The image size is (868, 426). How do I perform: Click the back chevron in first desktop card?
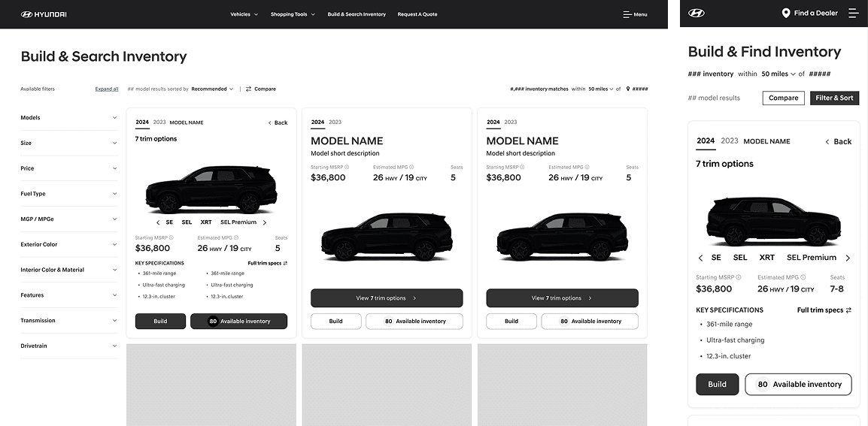click(269, 122)
